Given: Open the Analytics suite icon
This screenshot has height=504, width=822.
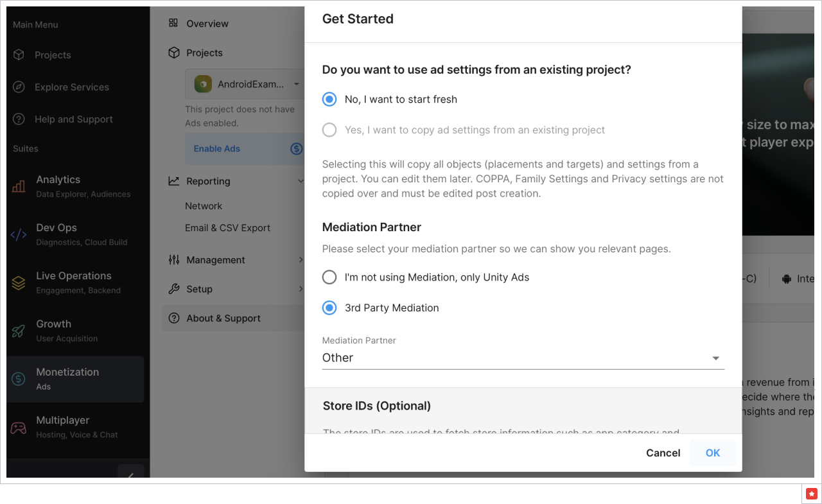Looking at the screenshot, I should pos(19,186).
